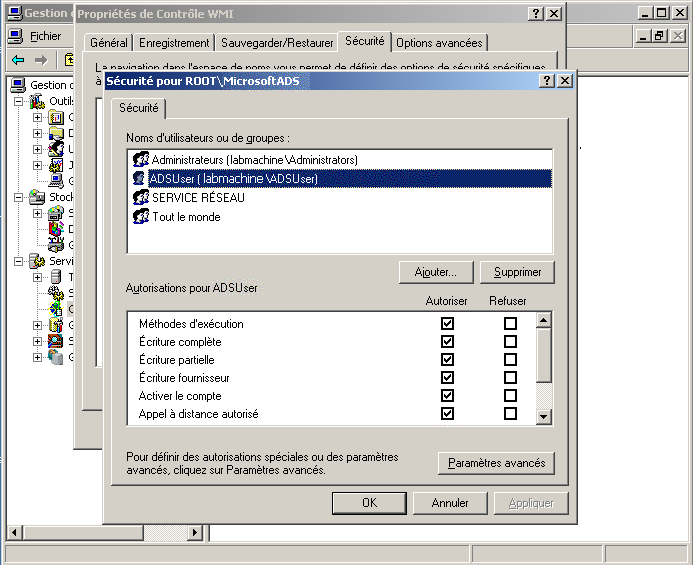The height and width of the screenshot is (565, 693).
Task: Confirm with the OK button
Action: (369, 503)
